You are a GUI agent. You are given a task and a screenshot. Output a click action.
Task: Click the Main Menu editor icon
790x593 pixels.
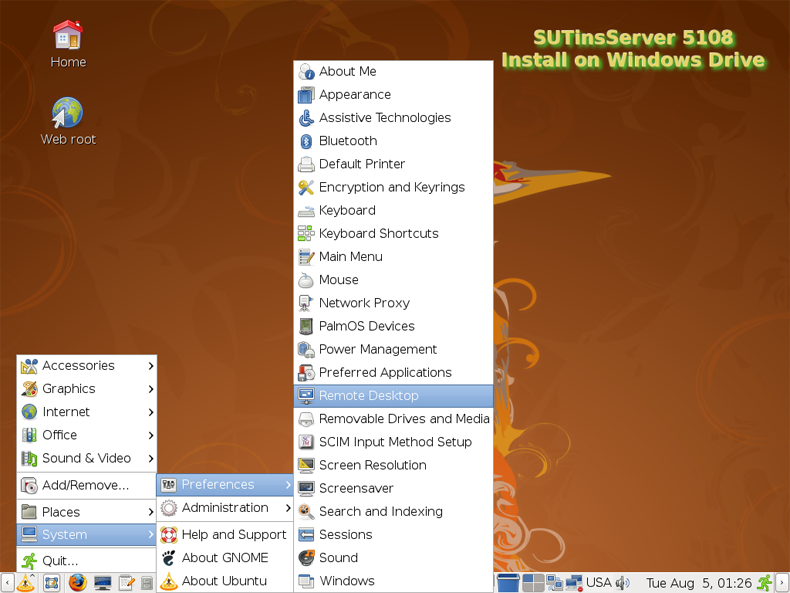[306, 257]
